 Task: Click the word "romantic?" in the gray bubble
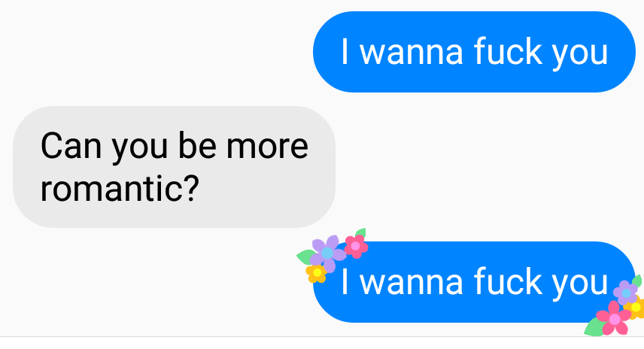click(119, 187)
